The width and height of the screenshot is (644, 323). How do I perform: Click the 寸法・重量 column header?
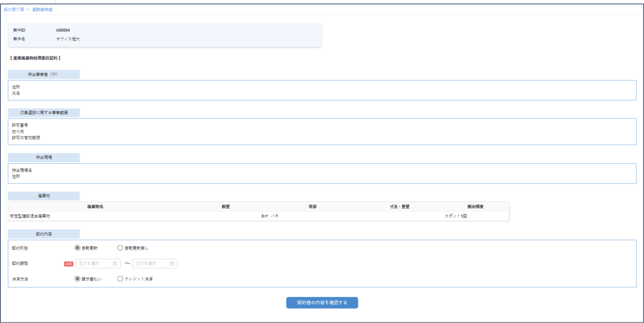click(399, 207)
